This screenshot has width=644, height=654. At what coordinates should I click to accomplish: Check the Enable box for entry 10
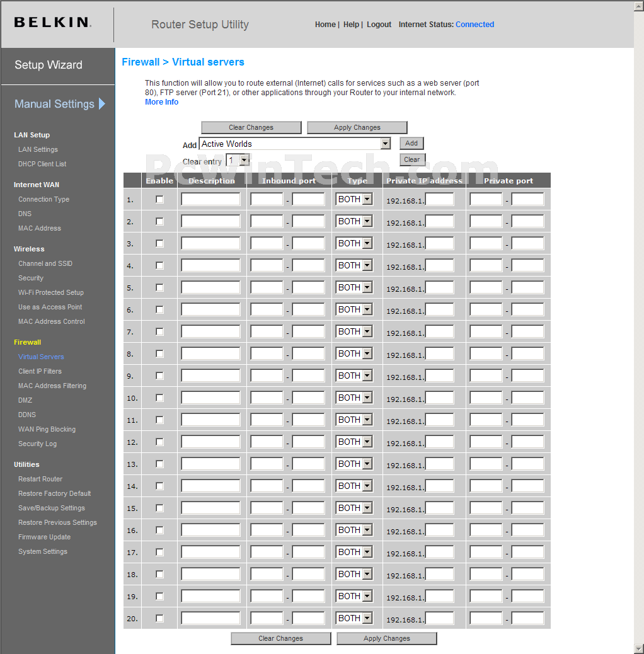pyautogui.click(x=159, y=398)
